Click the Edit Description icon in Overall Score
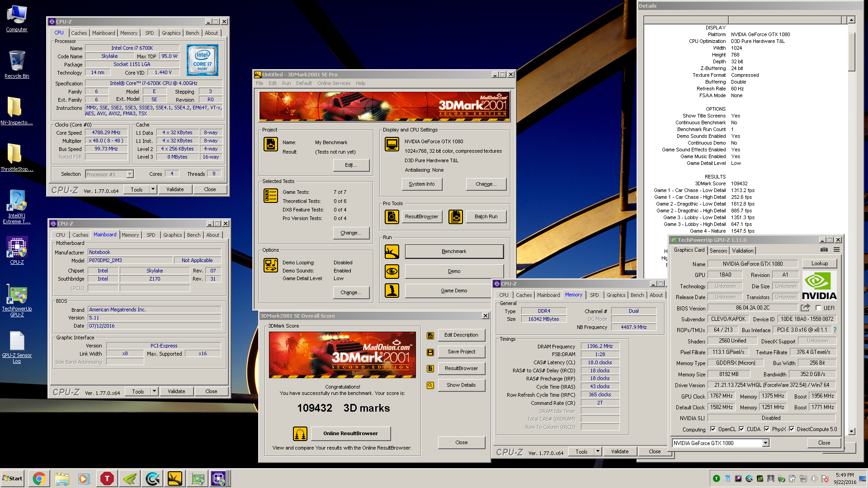Viewport: 868px width, 488px height. (x=430, y=335)
